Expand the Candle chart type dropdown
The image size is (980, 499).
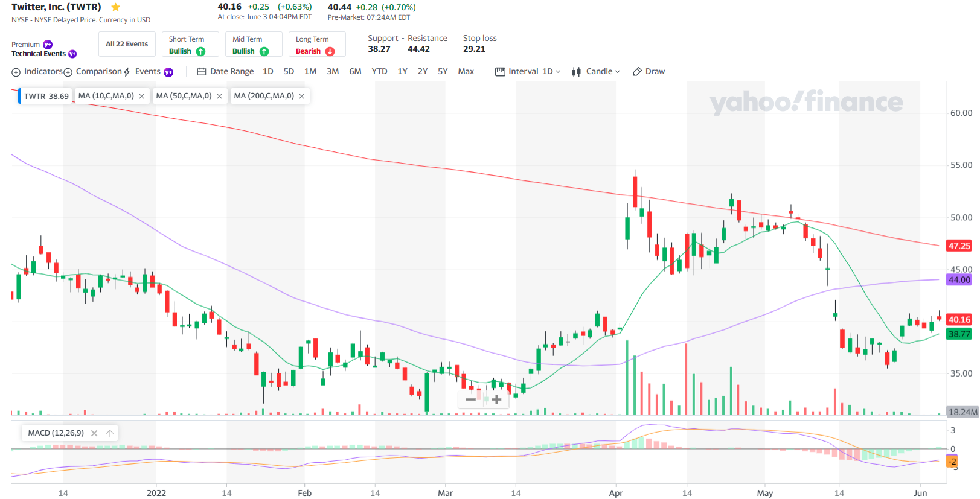[617, 72]
